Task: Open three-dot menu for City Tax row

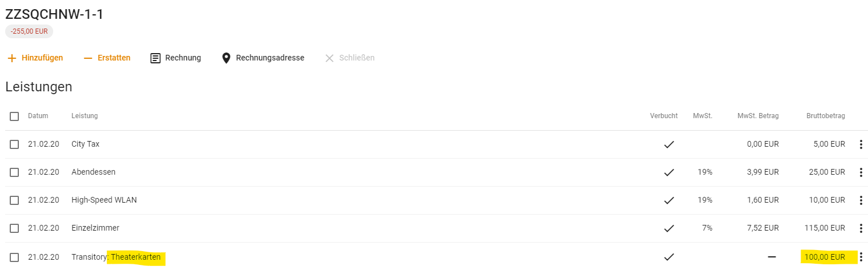Action: pyautogui.click(x=861, y=144)
